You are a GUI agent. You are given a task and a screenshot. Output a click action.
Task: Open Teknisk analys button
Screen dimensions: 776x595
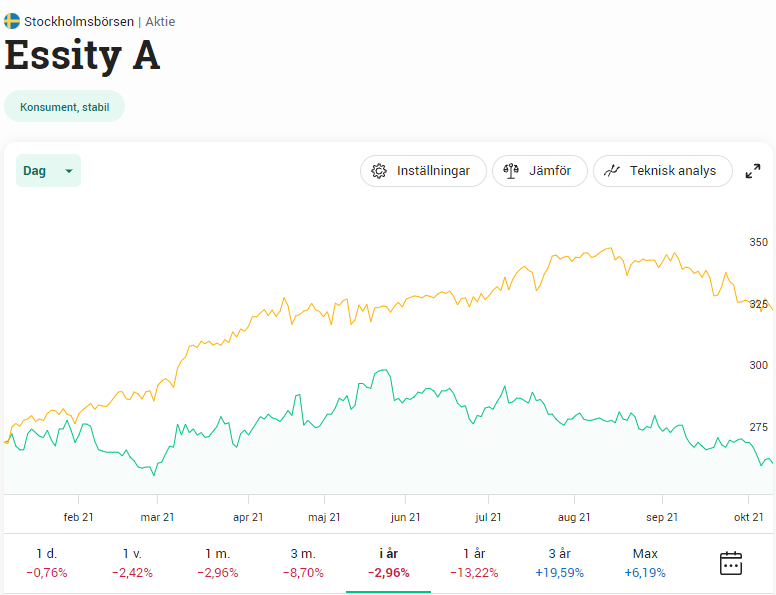click(x=663, y=171)
